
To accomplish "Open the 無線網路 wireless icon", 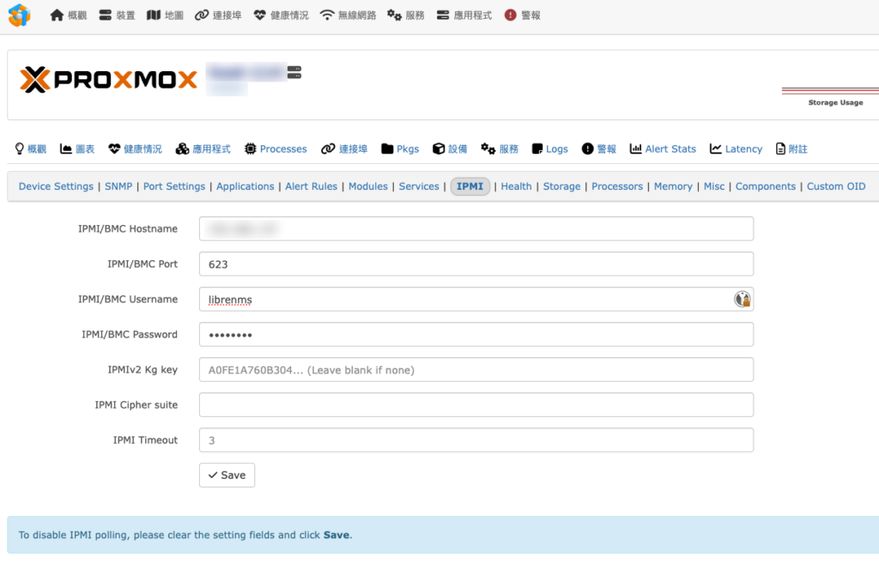I will [327, 15].
